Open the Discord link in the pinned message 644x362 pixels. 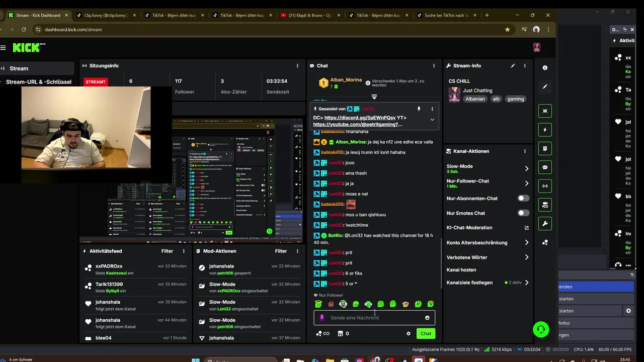coord(360,118)
